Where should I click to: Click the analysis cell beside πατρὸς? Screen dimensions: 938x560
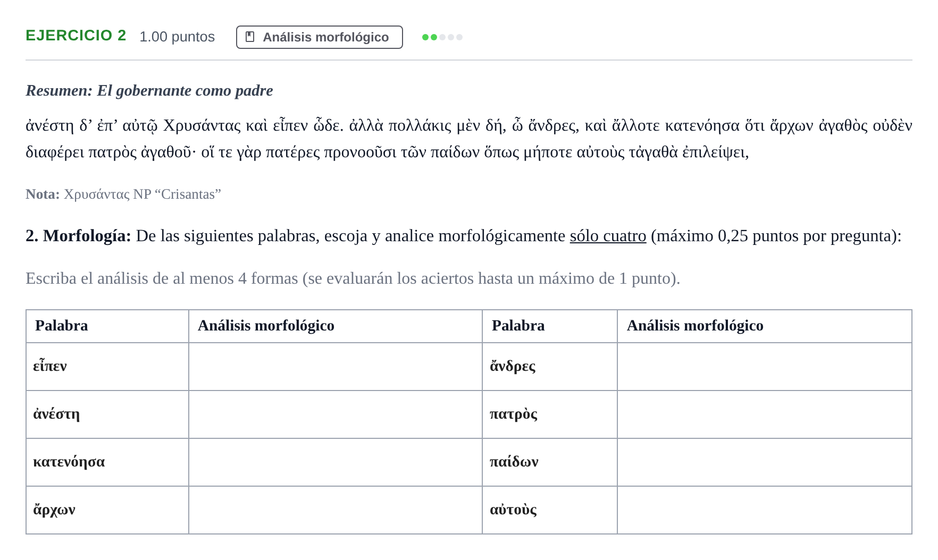coord(764,414)
